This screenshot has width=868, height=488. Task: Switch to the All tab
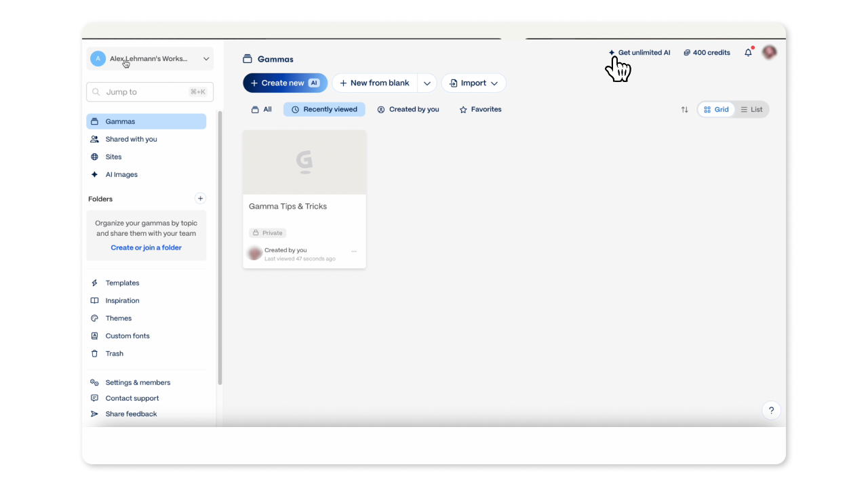[x=262, y=109]
